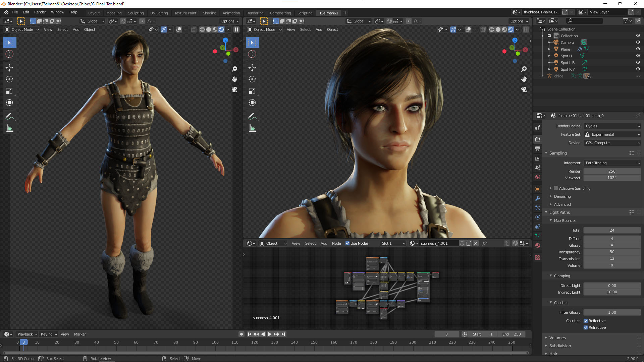Toggle Spot H visibility in outliner

click(x=638, y=56)
